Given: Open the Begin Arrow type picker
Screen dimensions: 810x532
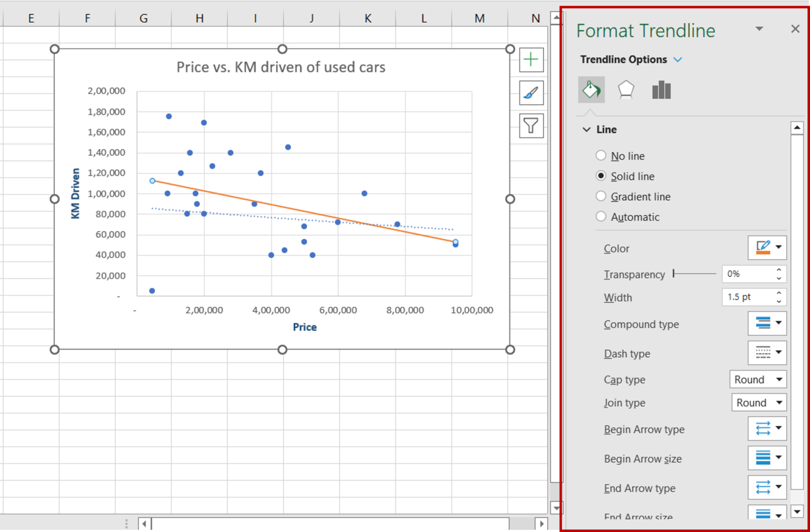Looking at the screenshot, I should coord(767,429).
